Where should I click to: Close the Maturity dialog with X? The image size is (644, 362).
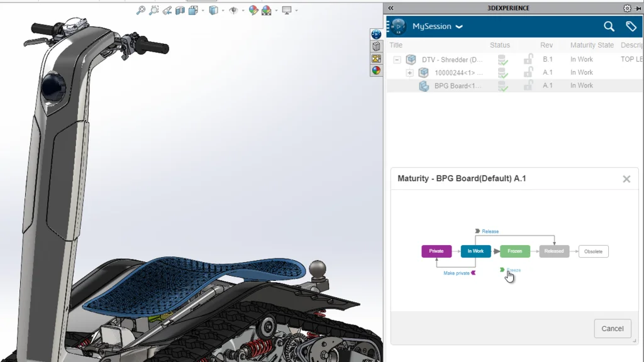(x=626, y=179)
